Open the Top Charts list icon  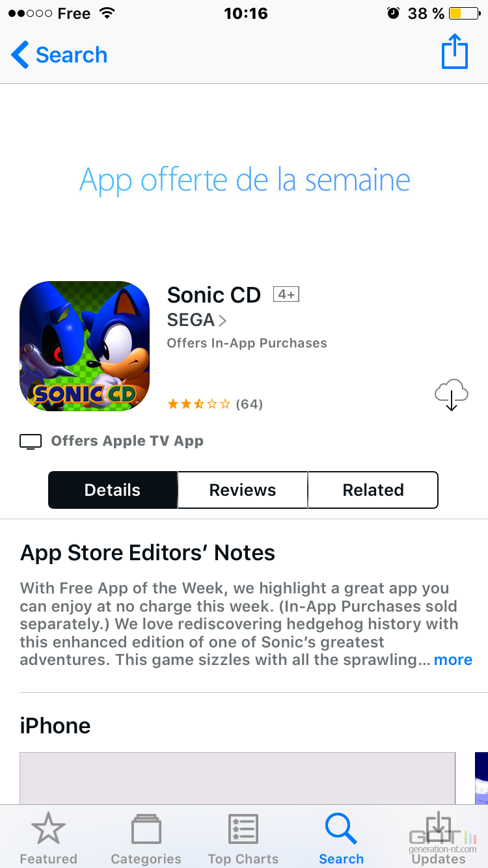tap(243, 830)
